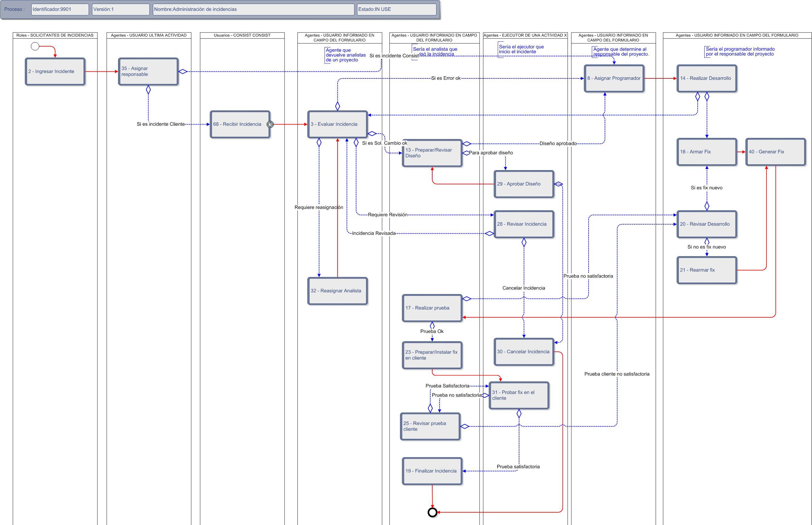Select the '30 - Cancelar Incidencia' activity
Screen dimensions: 812x525
(x=524, y=352)
